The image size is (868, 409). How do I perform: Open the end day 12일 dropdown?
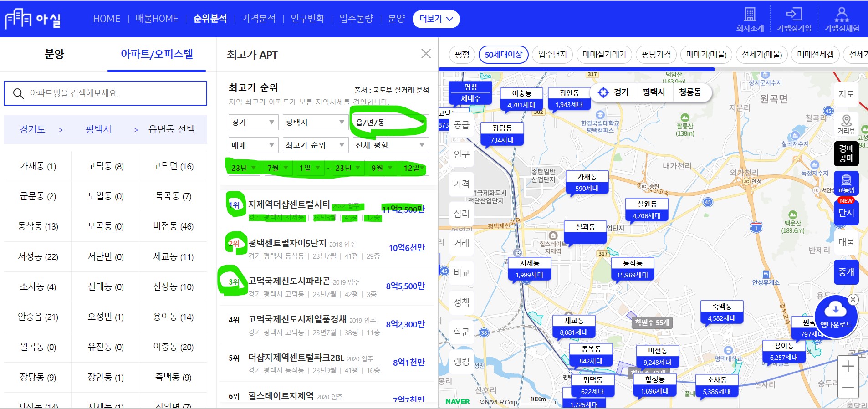click(414, 168)
